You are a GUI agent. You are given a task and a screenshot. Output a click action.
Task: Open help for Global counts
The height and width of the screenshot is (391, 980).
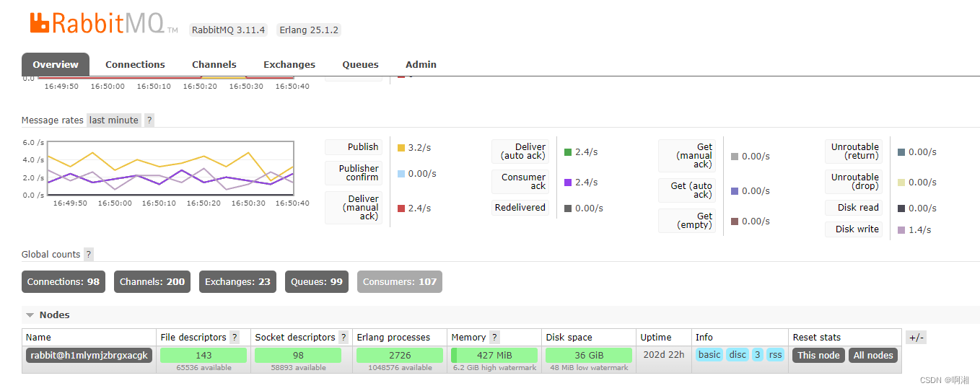pyautogui.click(x=89, y=254)
